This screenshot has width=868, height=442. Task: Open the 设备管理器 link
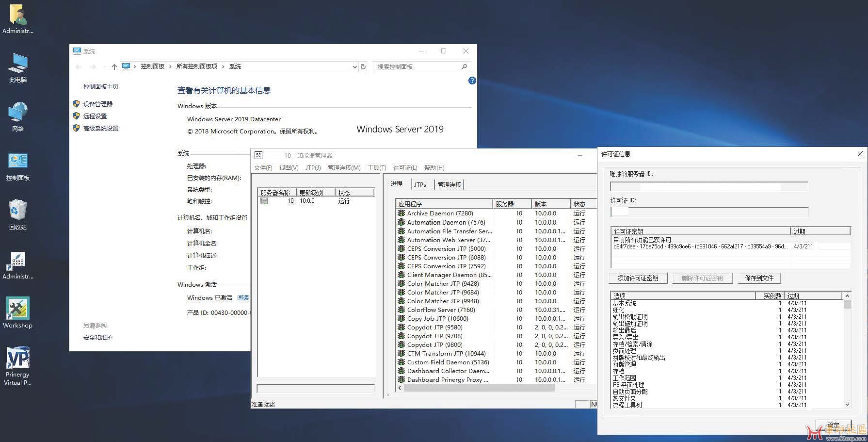tap(98, 104)
